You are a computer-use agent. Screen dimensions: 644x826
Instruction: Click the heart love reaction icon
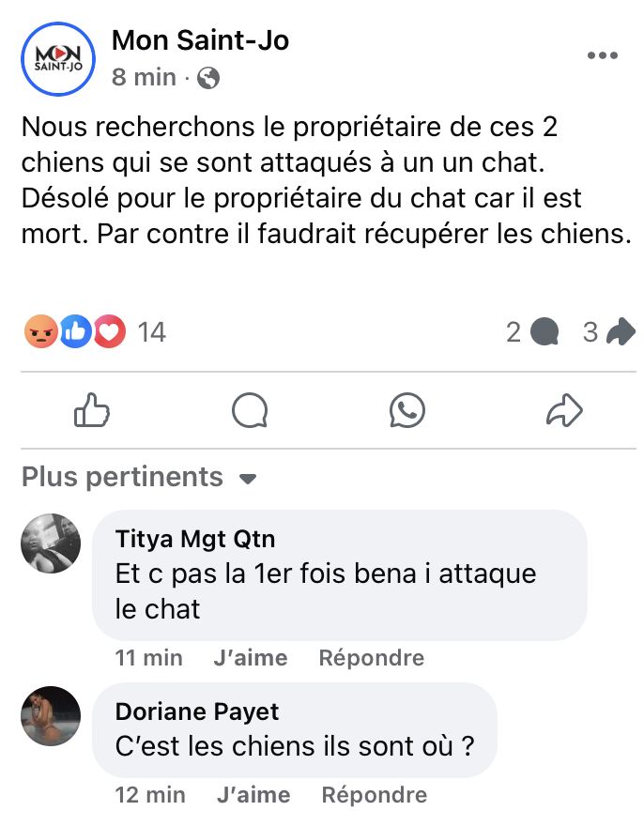pyautogui.click(x=110, y=331)
